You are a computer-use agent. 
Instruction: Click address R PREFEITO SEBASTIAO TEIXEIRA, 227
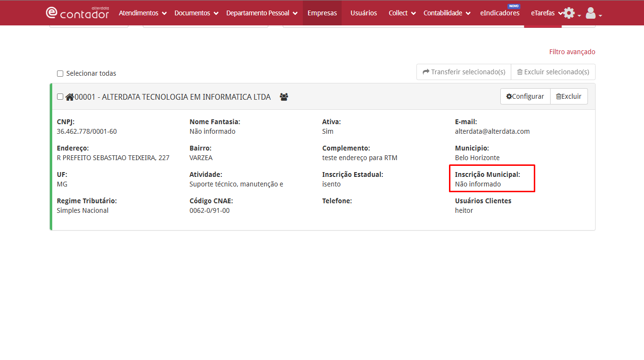(113, 158)
